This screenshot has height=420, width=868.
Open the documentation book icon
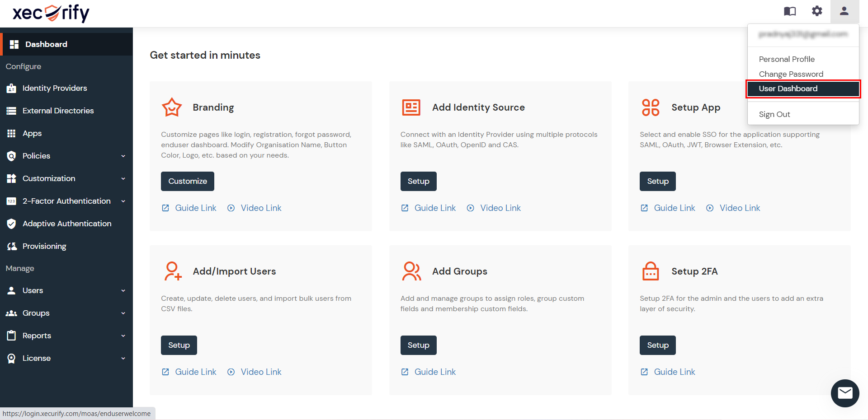point(790,11)
